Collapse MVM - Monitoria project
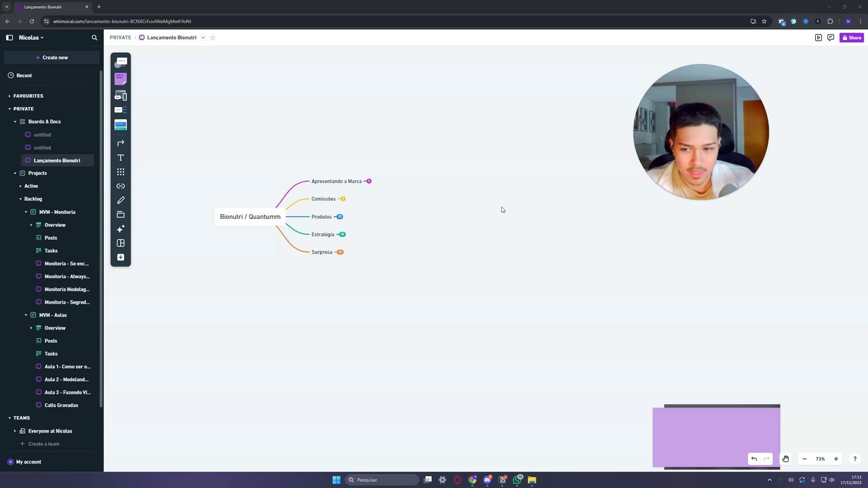The width and height of the screenshot is (868, 488). [26, 212]
